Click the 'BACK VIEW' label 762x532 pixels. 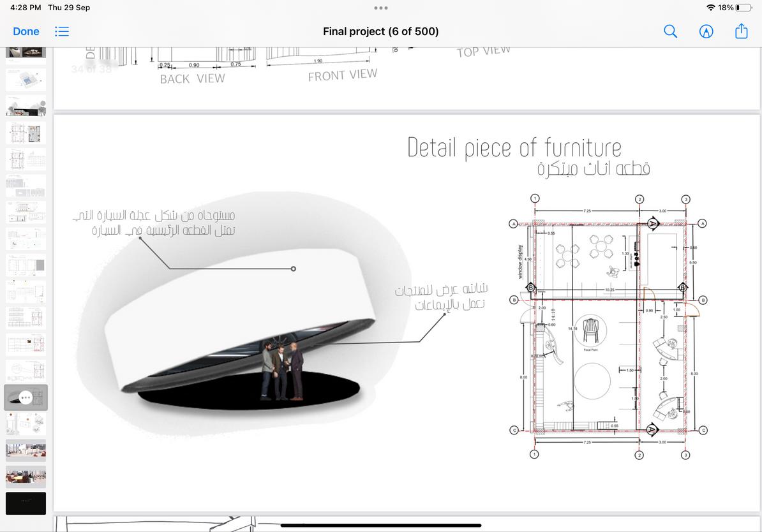(x=193, y=78)
